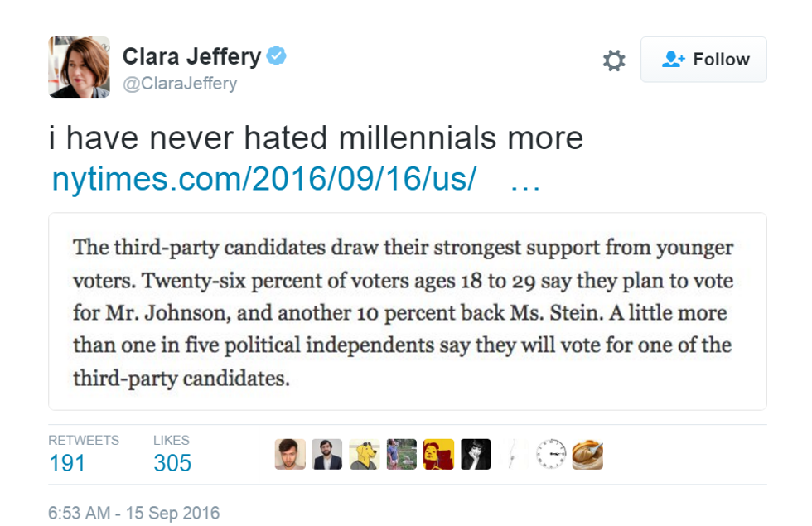
Task: Click the clock face avatar
Action: [x=550, y=454]
